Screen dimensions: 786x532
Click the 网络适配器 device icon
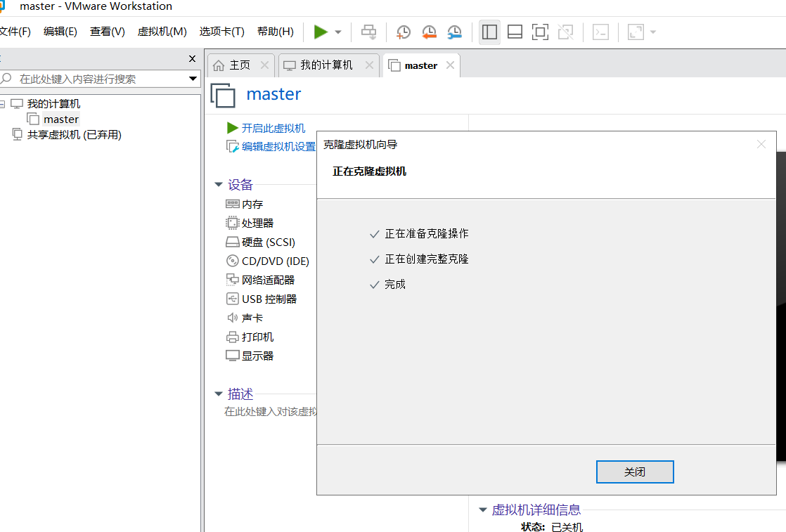tap(232, 280)
